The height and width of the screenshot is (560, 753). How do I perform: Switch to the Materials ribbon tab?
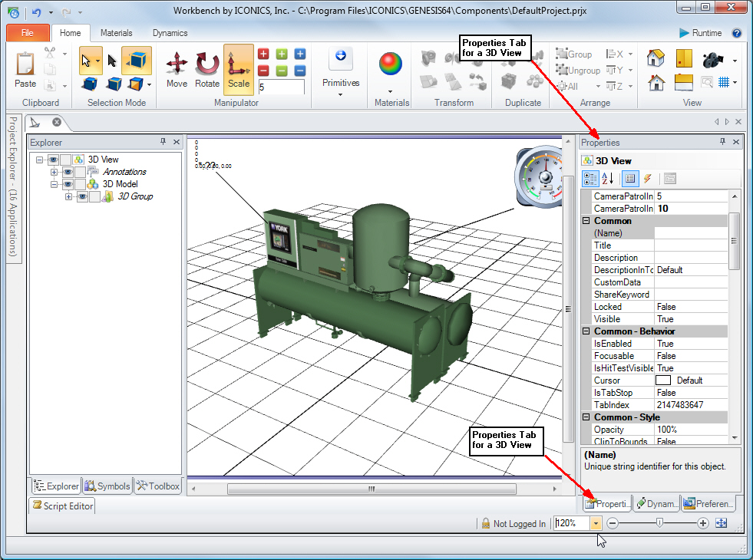[x=116, y=33]
